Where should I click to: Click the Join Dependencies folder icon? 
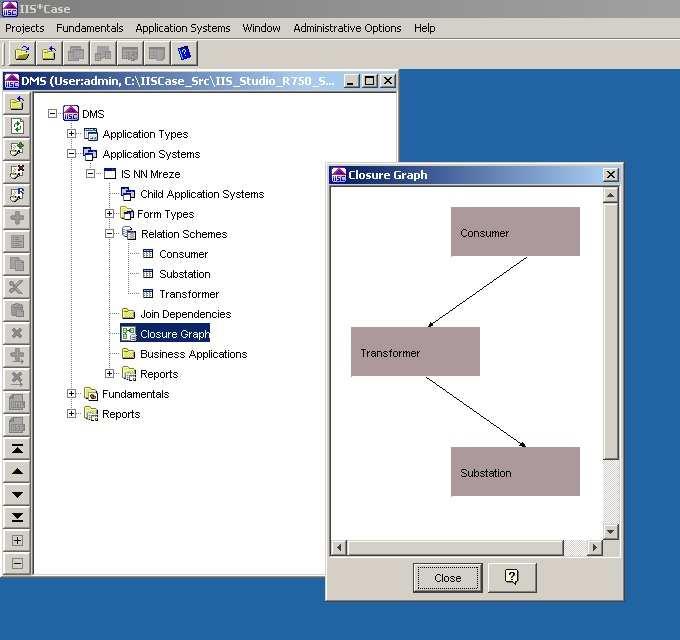128,313
